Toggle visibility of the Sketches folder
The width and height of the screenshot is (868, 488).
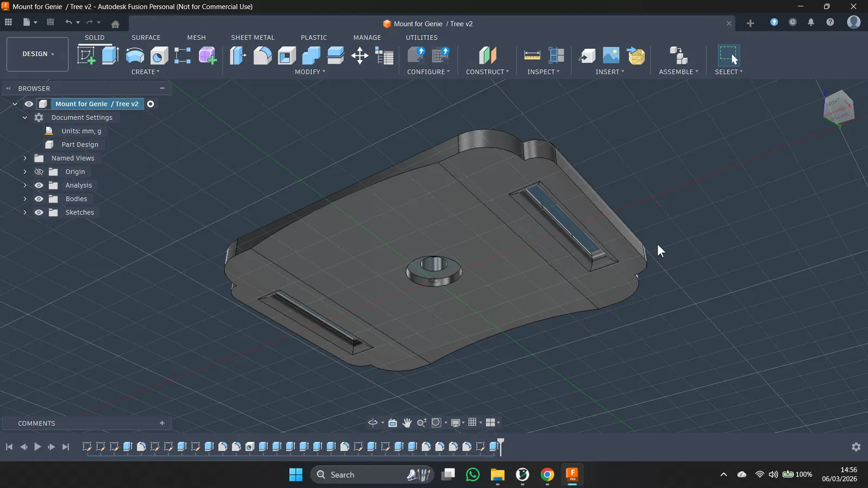39,213
